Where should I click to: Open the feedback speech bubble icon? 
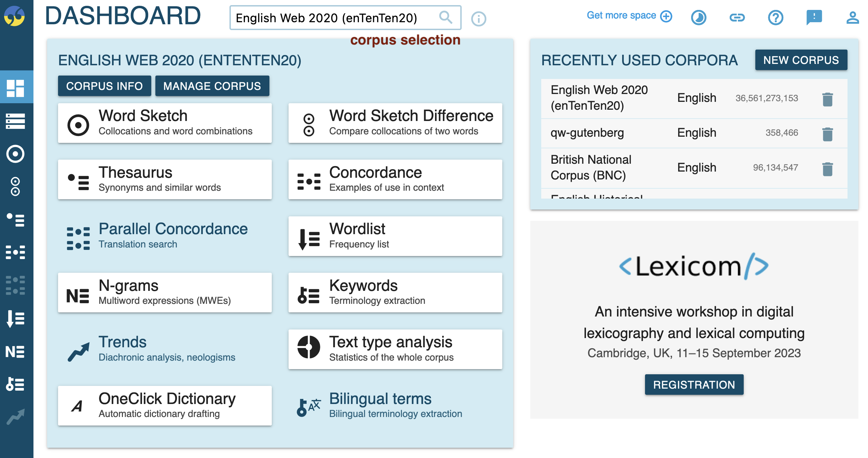tap(814, 17)
